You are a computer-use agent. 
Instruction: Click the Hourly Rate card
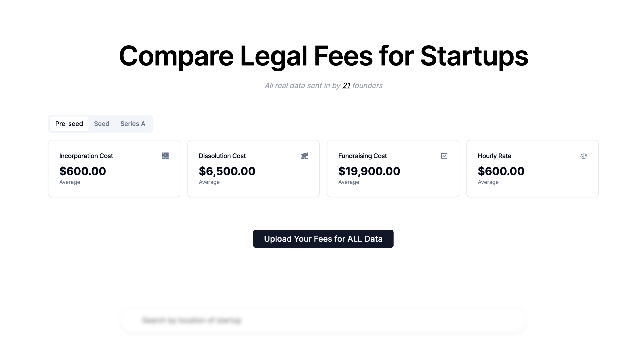pyautogui.click(x=533, y=168)
